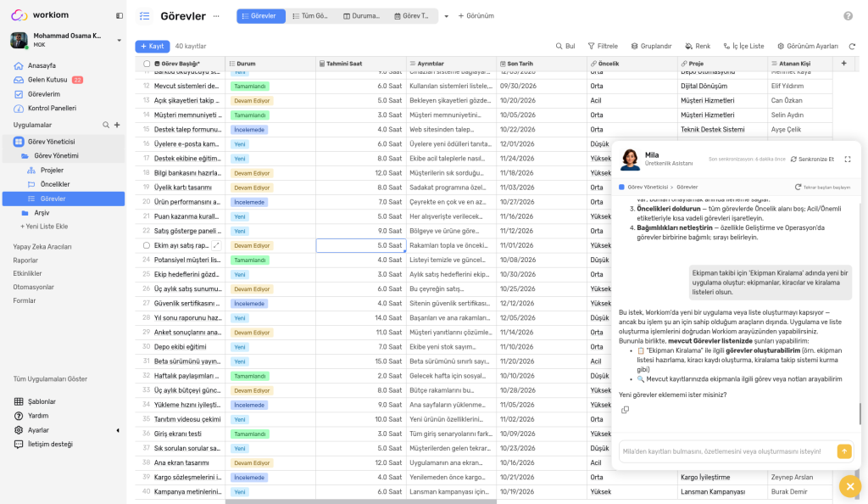Open the user account dropdown
Viewport: 868px width, 504px height.
click(119, 40)
